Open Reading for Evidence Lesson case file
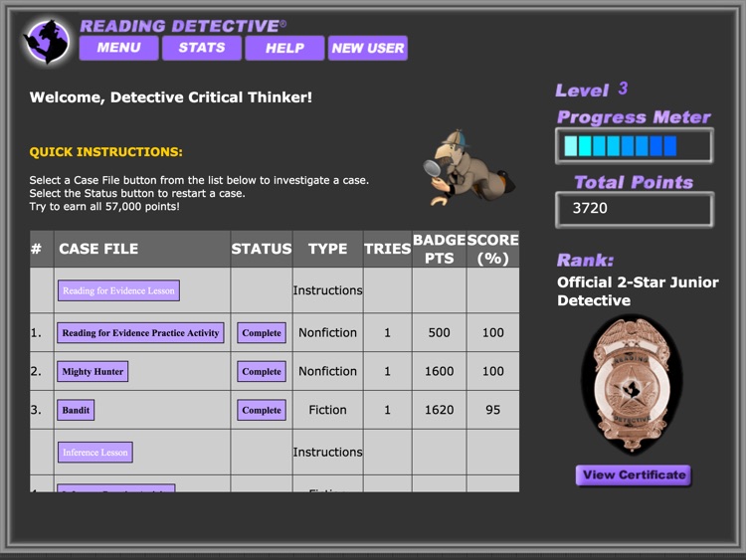Image resolution: width=746 pixels, height=560 pixels. point(118,290)
